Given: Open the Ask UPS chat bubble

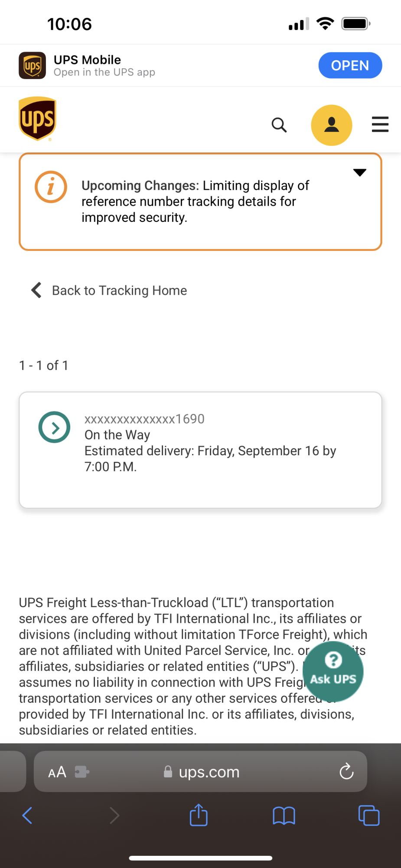Looking at the screenshot, I should click(333, 671).
